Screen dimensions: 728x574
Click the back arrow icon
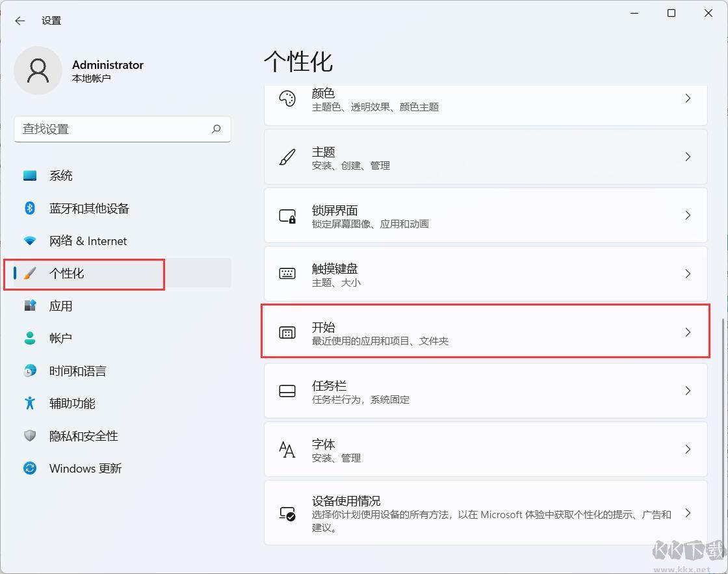19,20
